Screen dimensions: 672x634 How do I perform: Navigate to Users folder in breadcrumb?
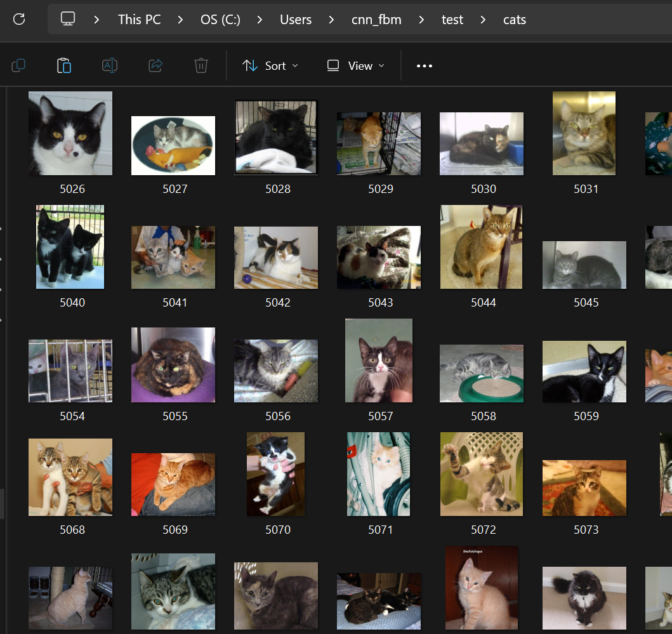point(296,20)
